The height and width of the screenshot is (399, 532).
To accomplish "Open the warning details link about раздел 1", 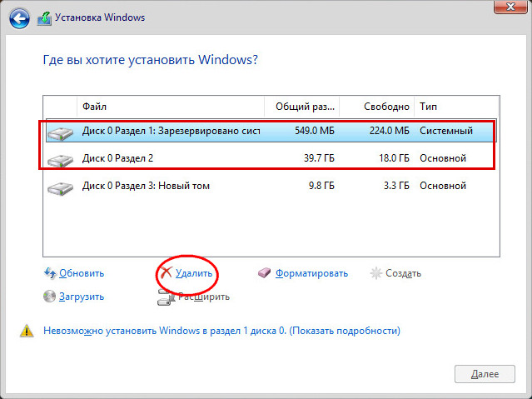I will pyautogui.click(x=221, y=331).
